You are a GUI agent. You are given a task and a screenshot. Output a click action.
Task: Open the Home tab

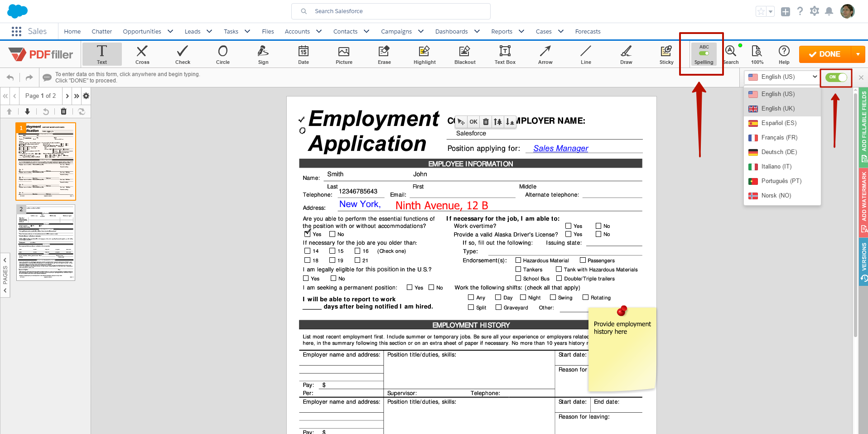pos(72,31)
